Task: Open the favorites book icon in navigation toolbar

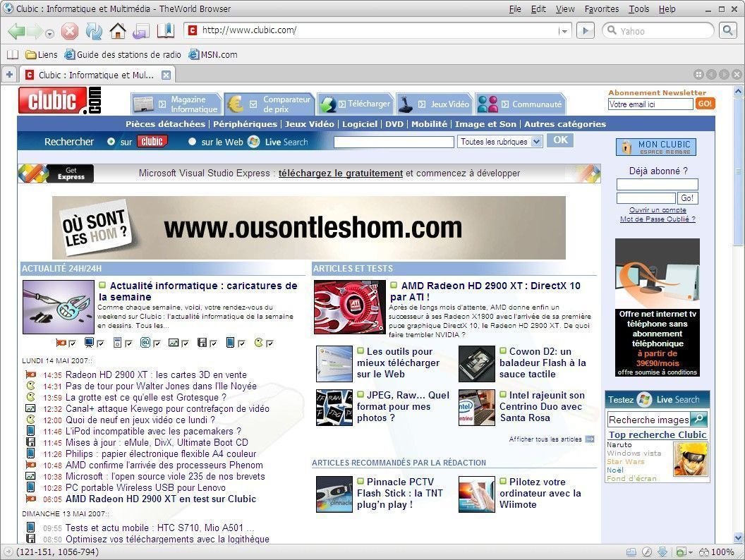Action: 166,31
